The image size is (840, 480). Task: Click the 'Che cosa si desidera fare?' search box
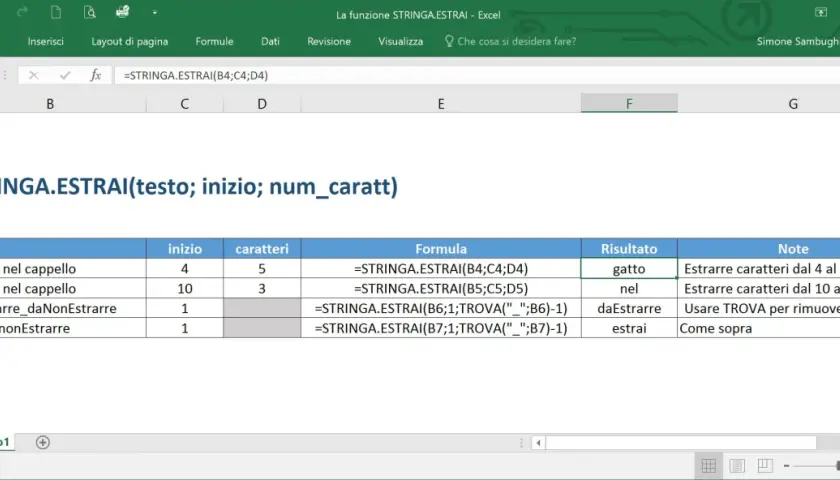[511, 41]
